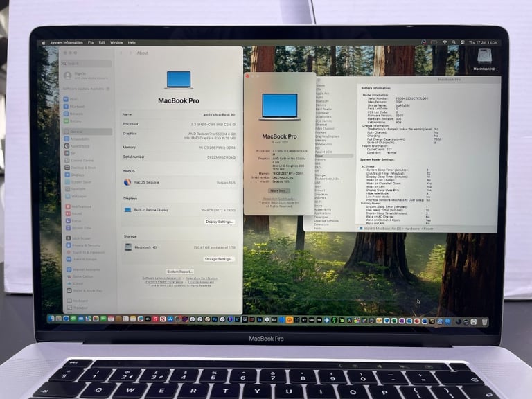Image resolution: width=532 pixels, height=399 pixels.
Task: Open the Window menu
Action: (116, 43)
